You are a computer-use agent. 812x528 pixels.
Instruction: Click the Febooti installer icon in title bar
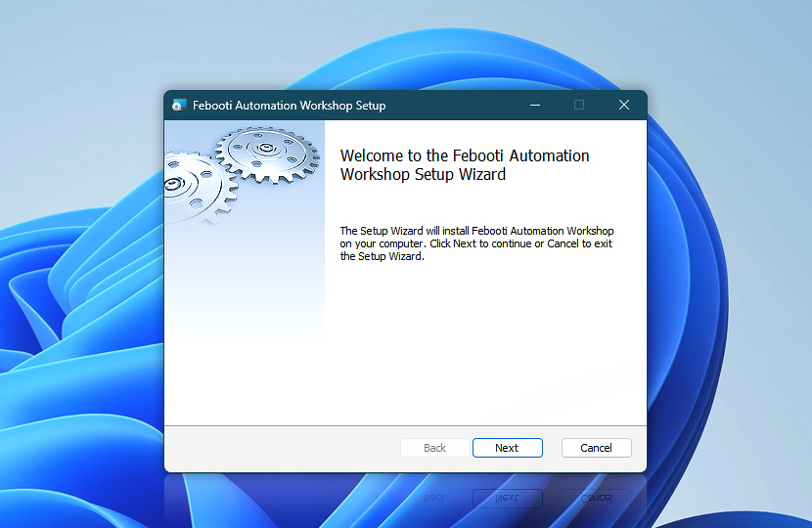coord(179,105)
